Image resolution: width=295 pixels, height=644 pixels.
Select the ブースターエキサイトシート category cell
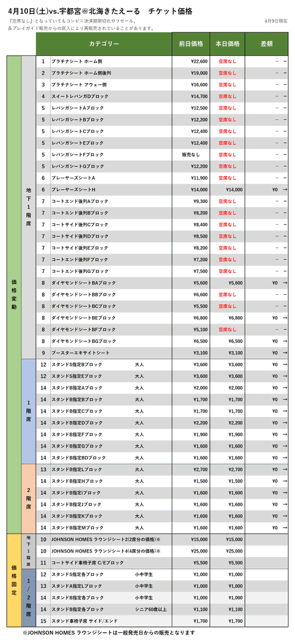(x=111, y=353)
